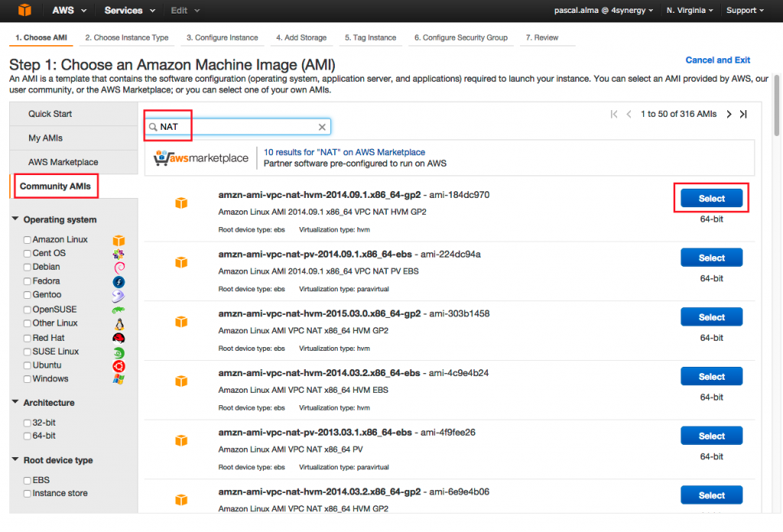Click the search magnifier icon
This screenshot has height=532, width=783.
pos(153,127)
